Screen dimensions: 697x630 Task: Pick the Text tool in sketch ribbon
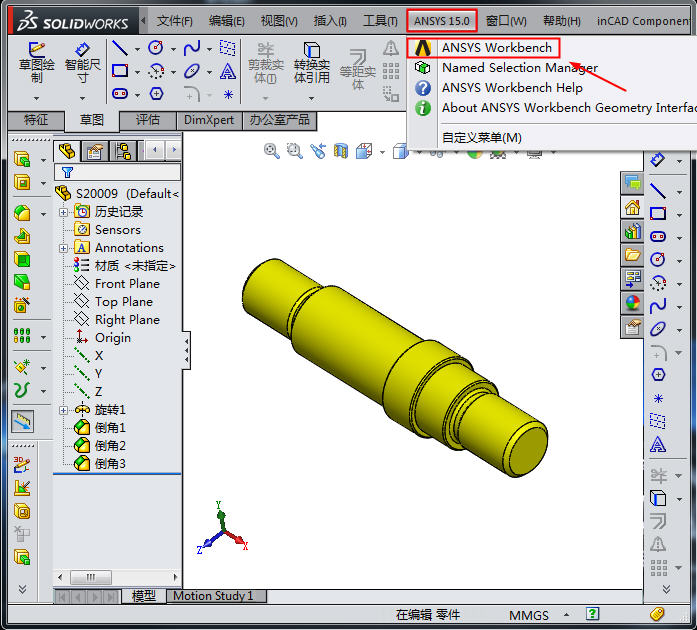228,71
